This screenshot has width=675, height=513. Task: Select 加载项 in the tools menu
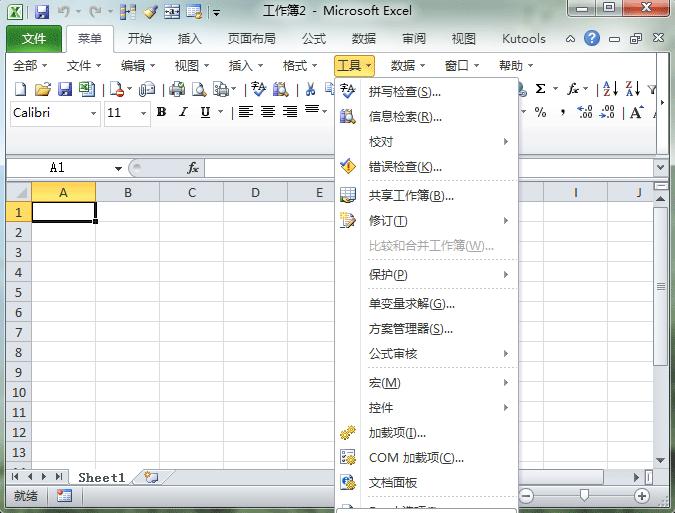click(x=397, y=433)
